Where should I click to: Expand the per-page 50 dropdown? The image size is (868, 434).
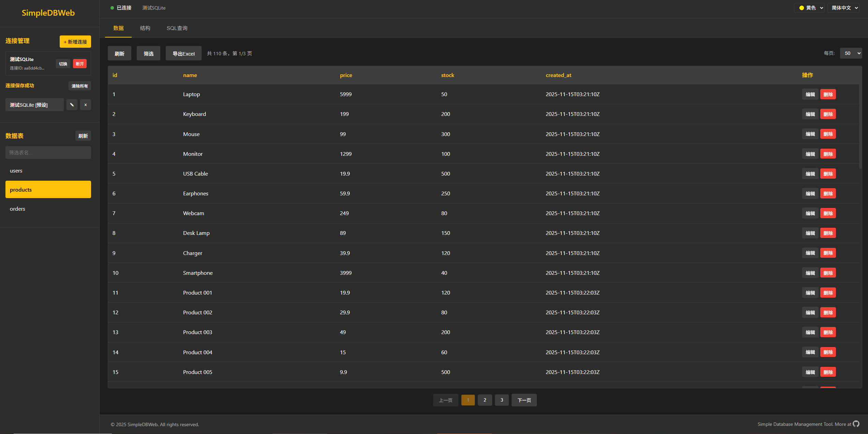click(850, 53)
